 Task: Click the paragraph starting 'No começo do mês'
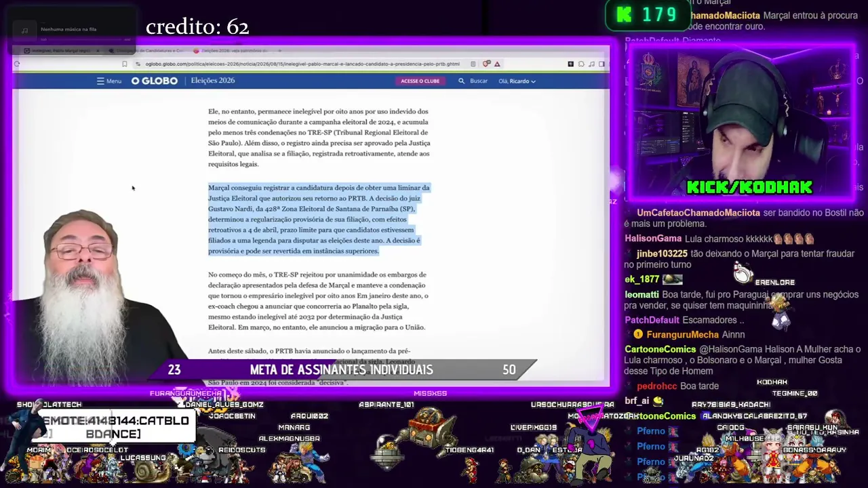pyautogui.click(x=317, y=301)
